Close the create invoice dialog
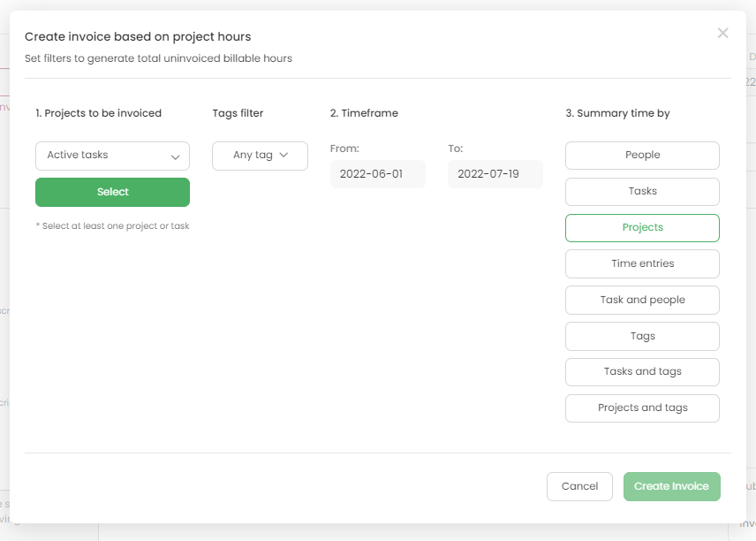Screen dimensions: 756x541 (x=722, y=34)
